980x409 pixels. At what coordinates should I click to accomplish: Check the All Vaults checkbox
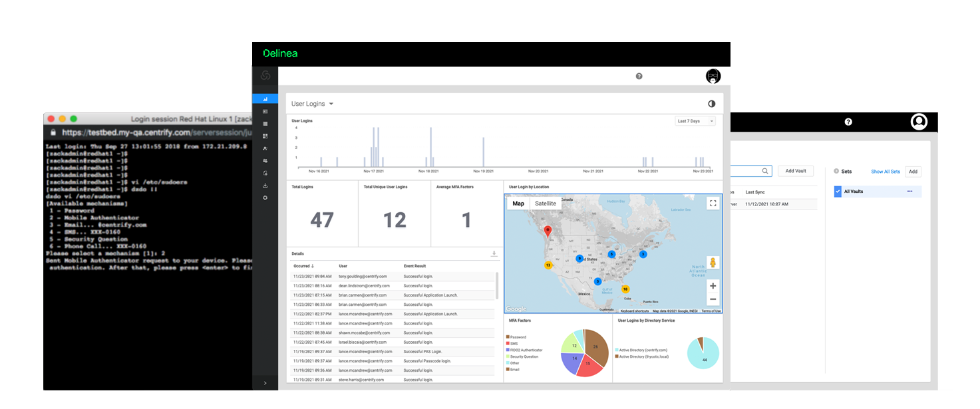(838, 192)
